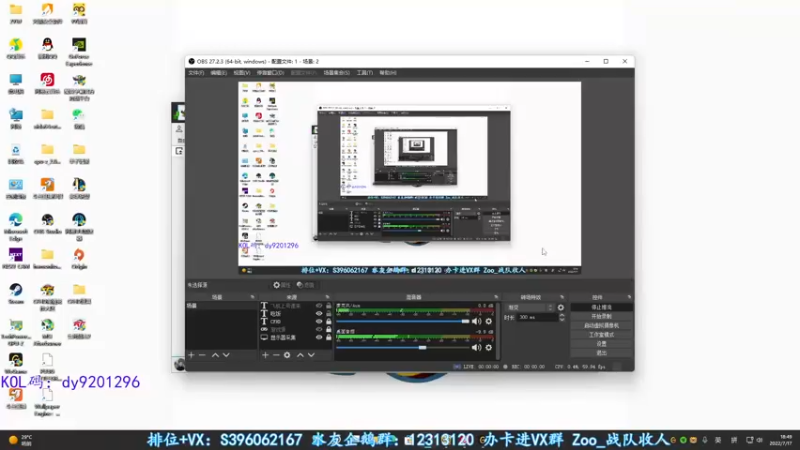This screenshot has width=800, height=450.
Task: Click the 退出 exit button in controls
Action: (602, 353)
